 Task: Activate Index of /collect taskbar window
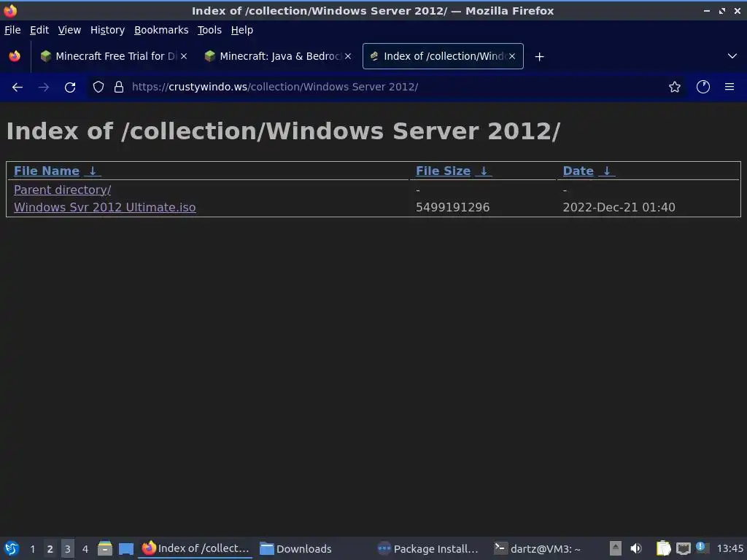coord(196,548)
